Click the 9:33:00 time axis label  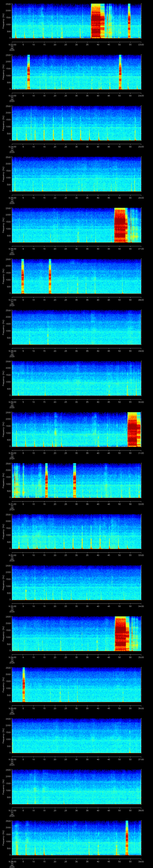pyautogui.click(x=12, y=606)
